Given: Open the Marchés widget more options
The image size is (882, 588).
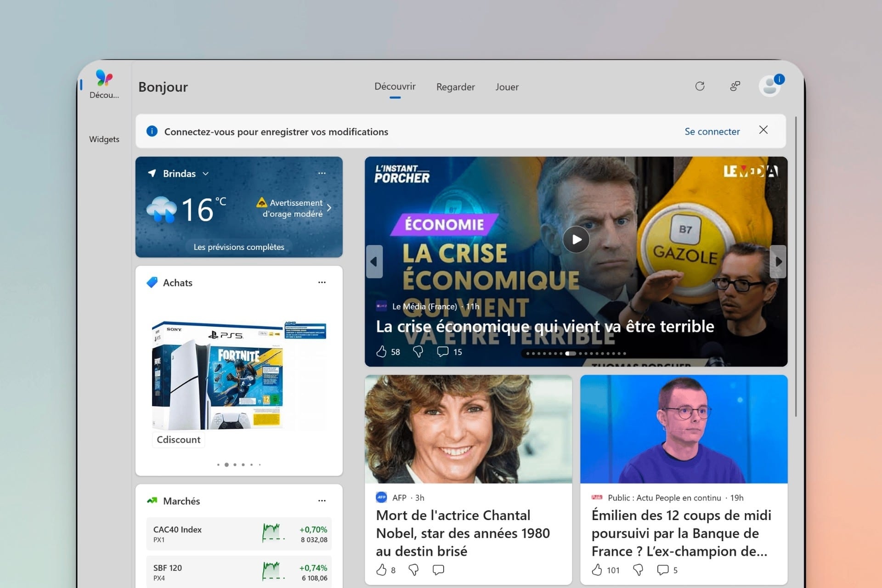Looking at the screenshot, I should 322,500.
